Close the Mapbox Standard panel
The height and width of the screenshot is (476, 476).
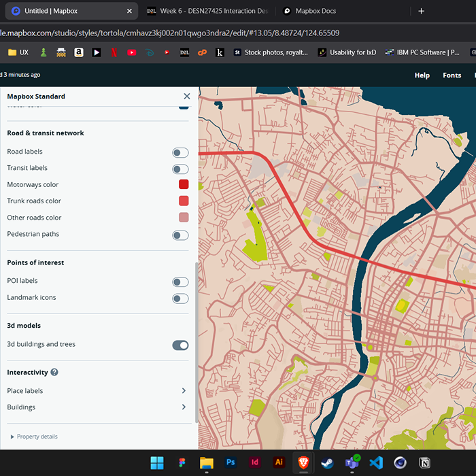click(x=187, y=97)
